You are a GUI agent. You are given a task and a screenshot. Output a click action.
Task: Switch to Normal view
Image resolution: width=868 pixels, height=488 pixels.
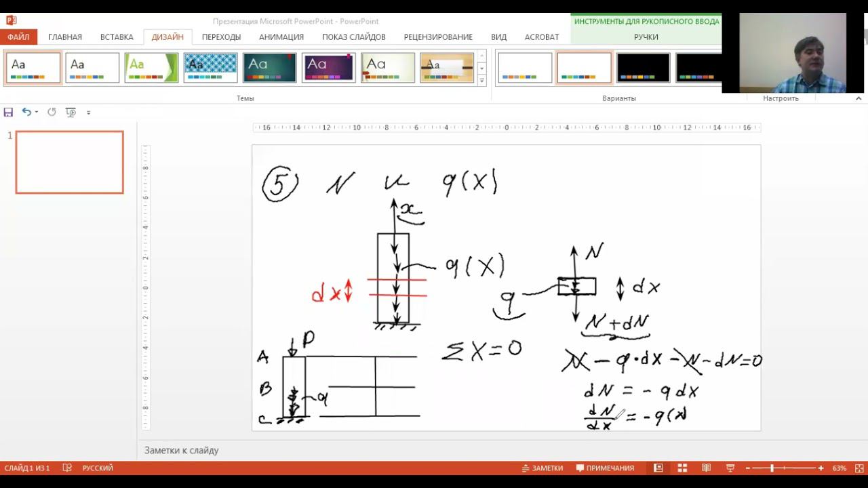click(x=658, y=468)
